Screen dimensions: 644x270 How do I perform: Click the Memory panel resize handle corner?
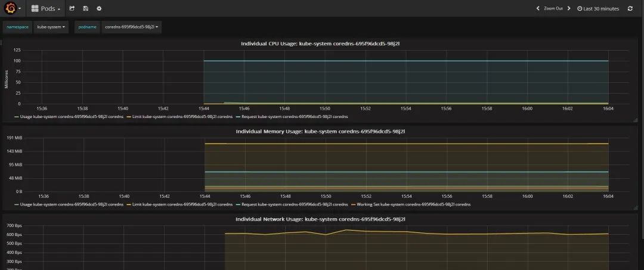[636, 208]
